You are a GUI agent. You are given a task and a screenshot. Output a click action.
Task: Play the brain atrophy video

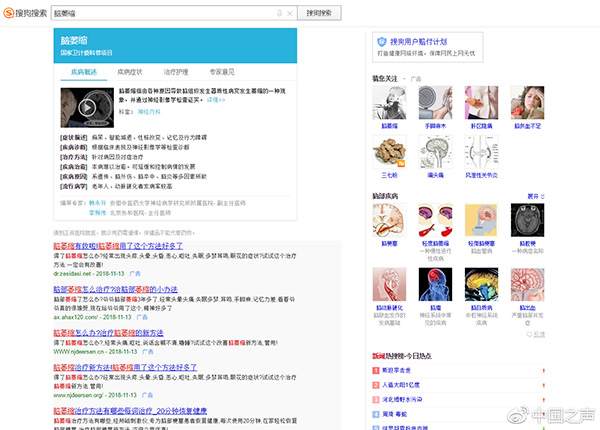[x=87, y=108]
